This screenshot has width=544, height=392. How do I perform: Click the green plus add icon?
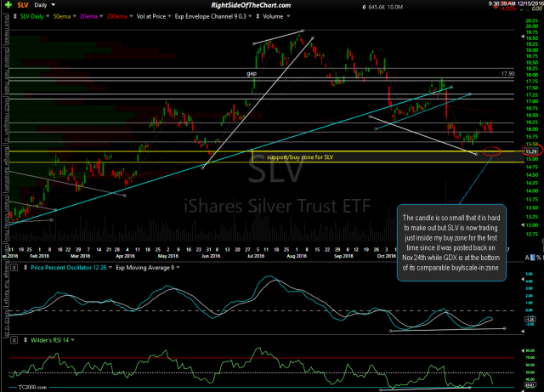point(8,5)
